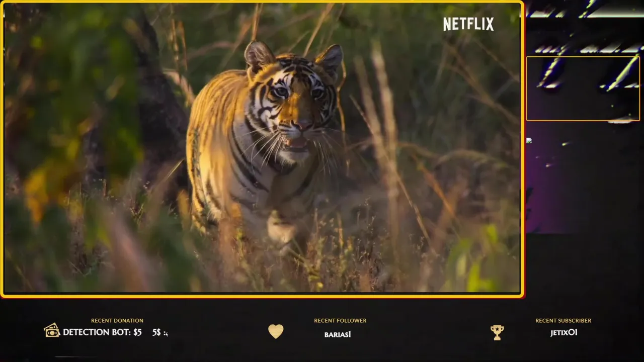Click the tiger video frame

point(262,148)
